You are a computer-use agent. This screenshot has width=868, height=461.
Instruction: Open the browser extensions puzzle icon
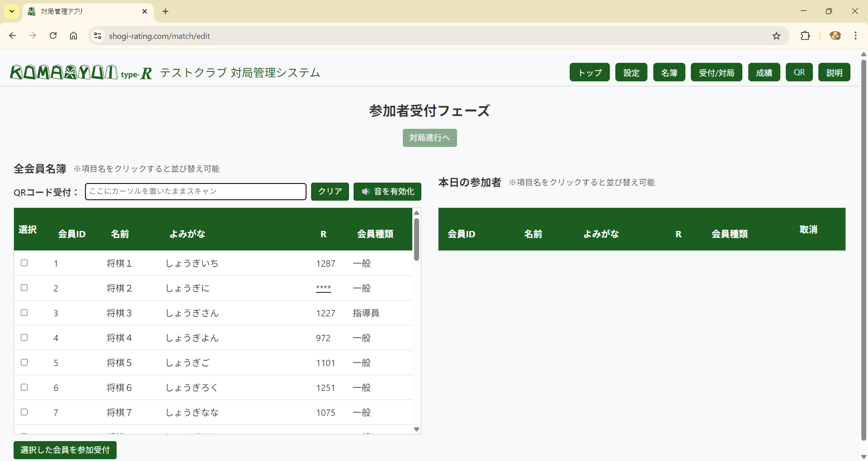[805, 36]
